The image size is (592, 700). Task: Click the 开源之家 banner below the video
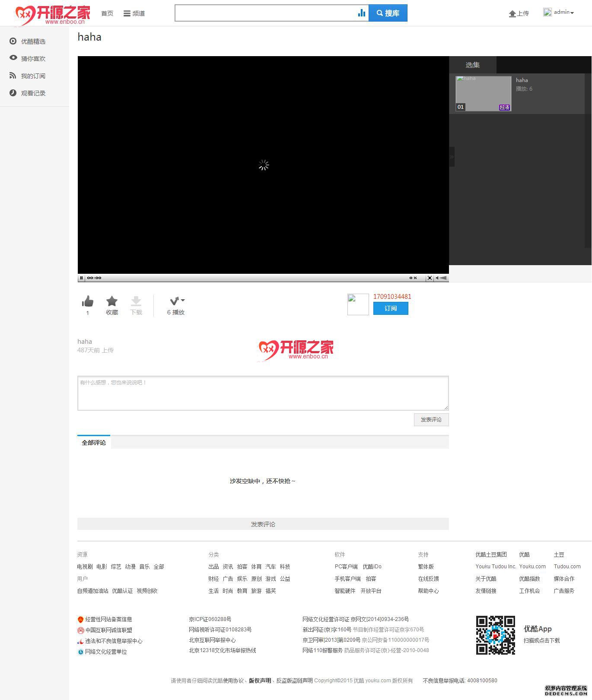(296, 350)
